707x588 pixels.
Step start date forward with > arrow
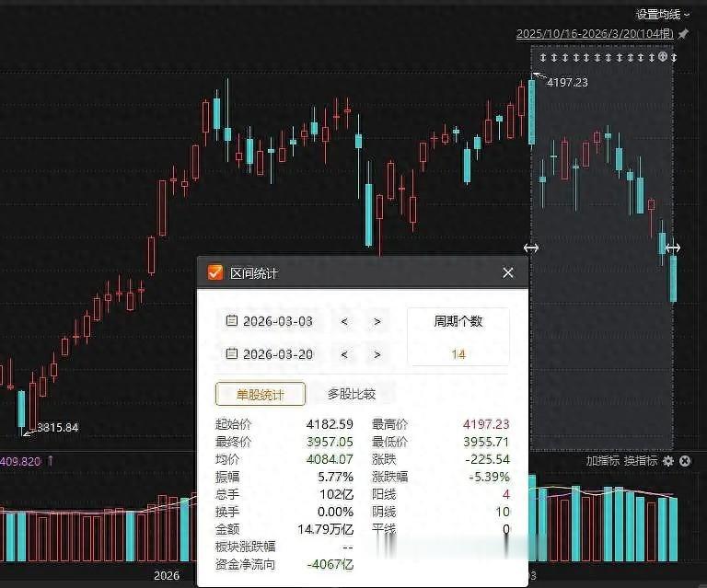tap(377, 321)
